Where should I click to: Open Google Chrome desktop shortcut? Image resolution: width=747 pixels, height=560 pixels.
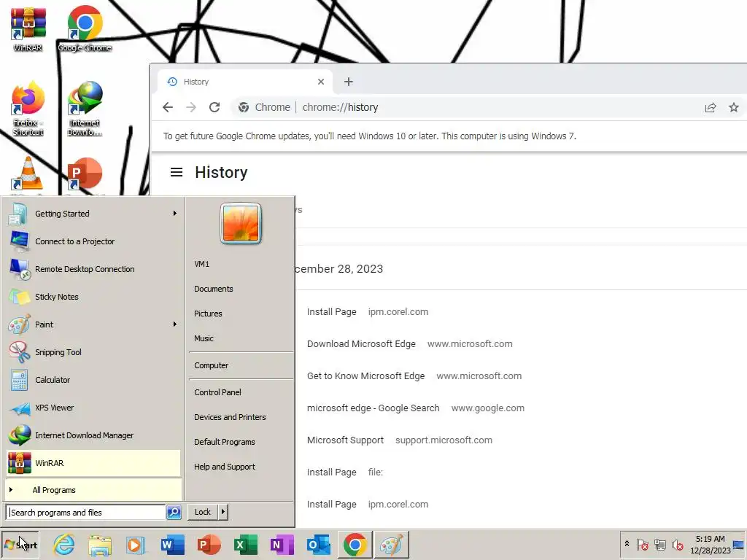coord(85,28)
